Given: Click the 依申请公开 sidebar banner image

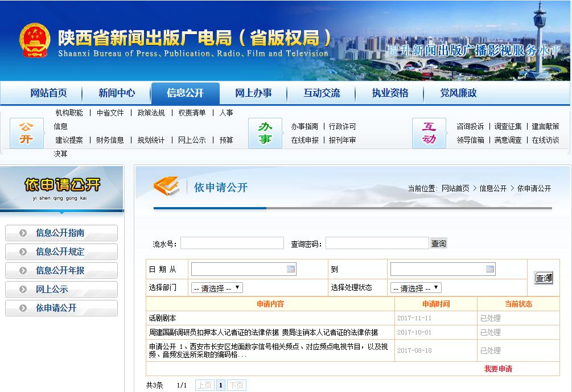Looking at the screenshot, I should click(x=63, y=188).
